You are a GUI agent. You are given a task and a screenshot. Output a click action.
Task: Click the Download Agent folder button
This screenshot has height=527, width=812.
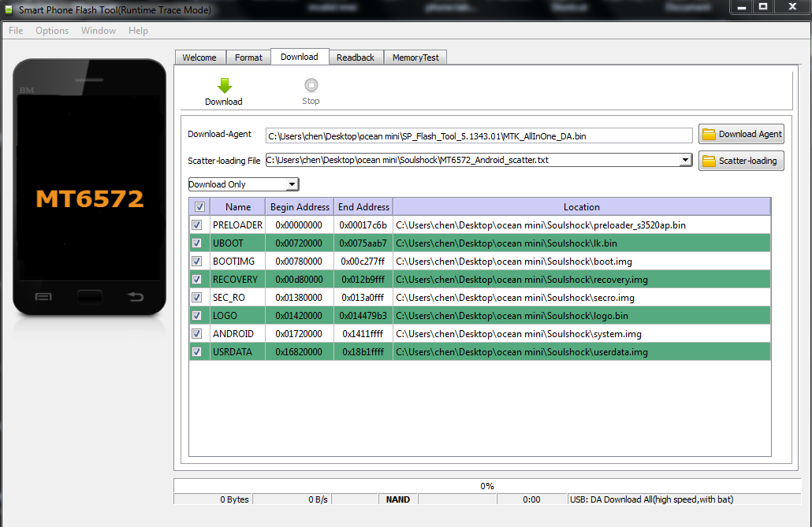tap(741, 134)
